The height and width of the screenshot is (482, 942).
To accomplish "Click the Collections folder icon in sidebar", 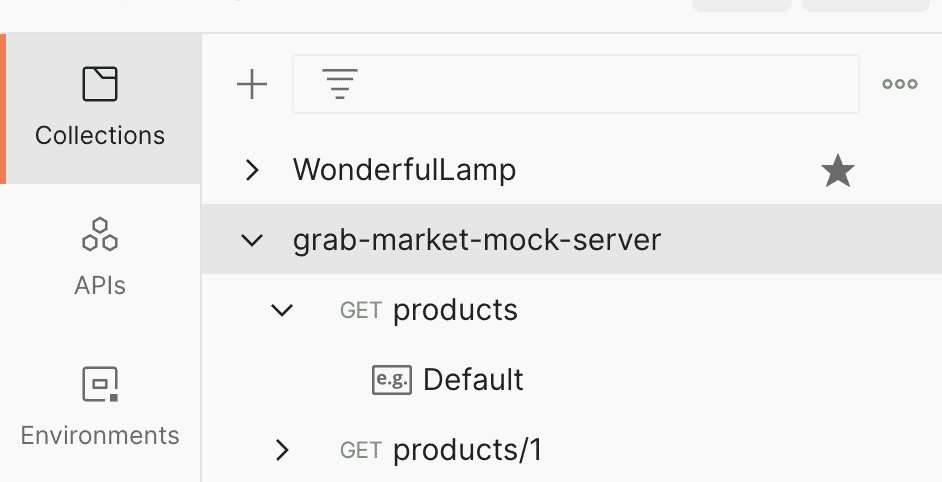I will [100, 84].
